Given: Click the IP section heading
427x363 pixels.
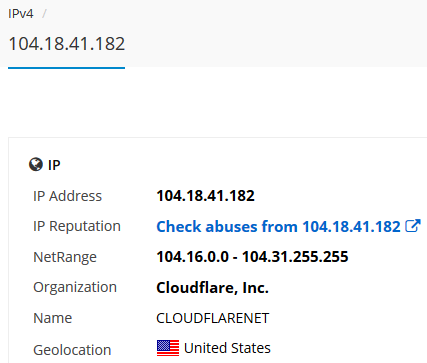Looking at the screenshot, I should pos(54,165).
